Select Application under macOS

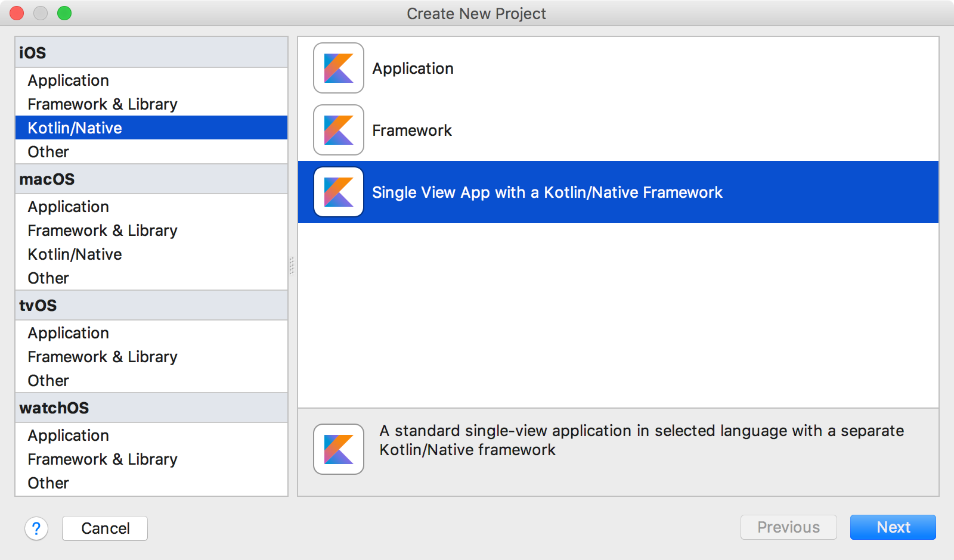[68, 207]
